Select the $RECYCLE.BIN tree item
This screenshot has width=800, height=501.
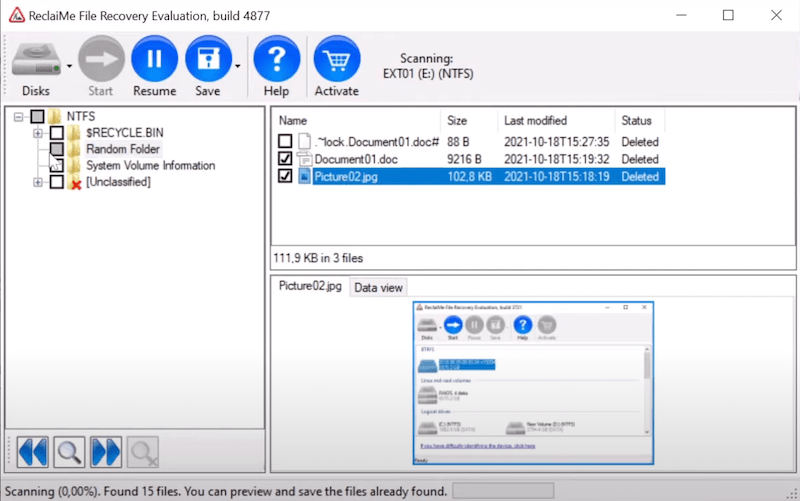click(x=124, y=133)
